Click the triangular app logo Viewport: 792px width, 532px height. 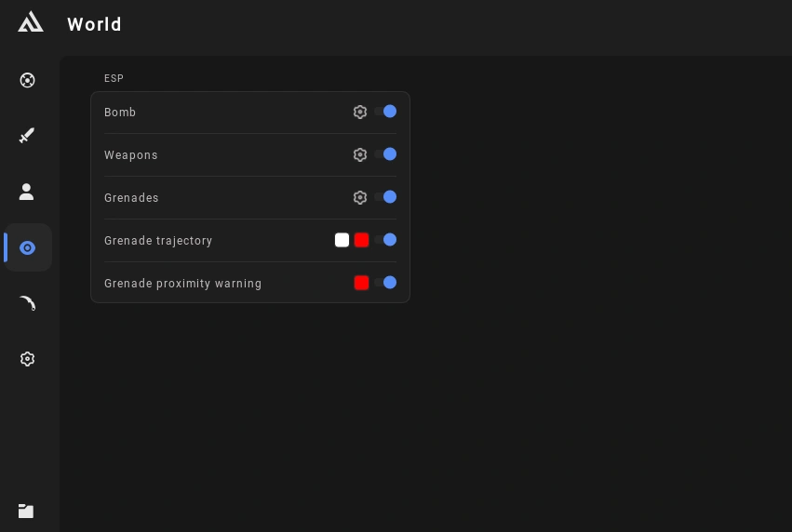[31, 22]
